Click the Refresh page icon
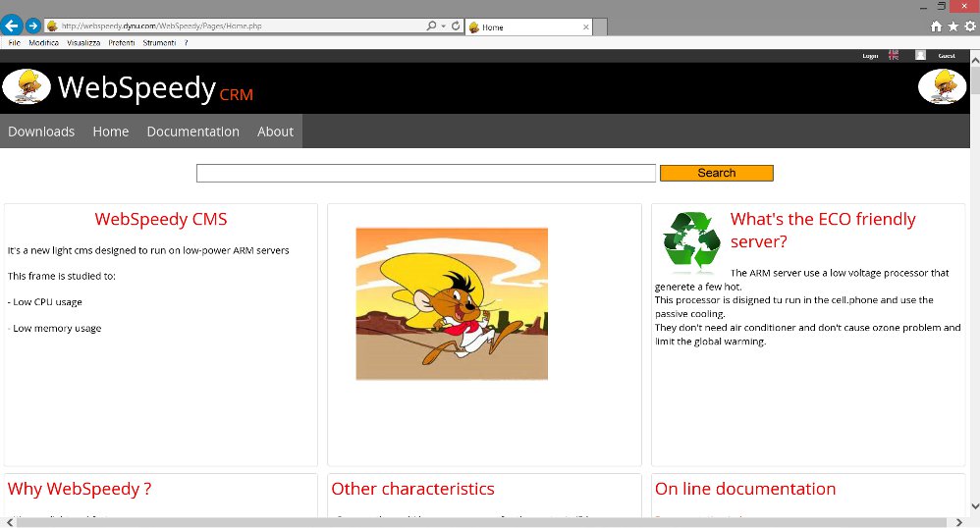Viewport: 980px width, 528px height. pos(456,26)
